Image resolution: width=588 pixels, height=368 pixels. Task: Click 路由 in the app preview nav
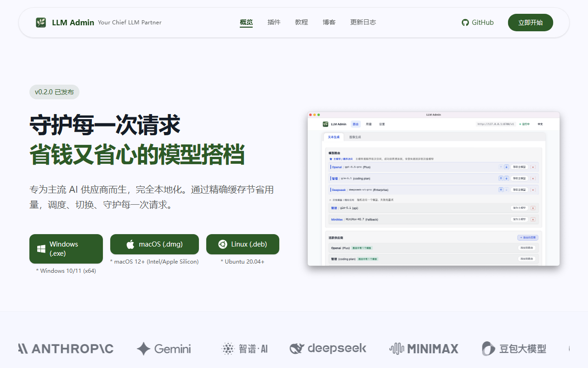356,124
